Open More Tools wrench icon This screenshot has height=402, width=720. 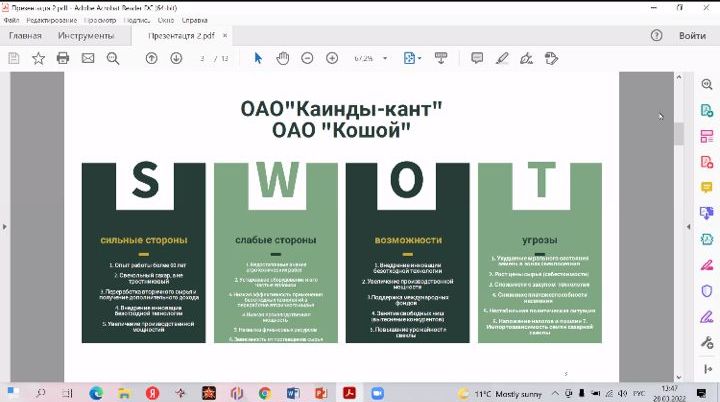pyautogui.click(x=707, y=342)
